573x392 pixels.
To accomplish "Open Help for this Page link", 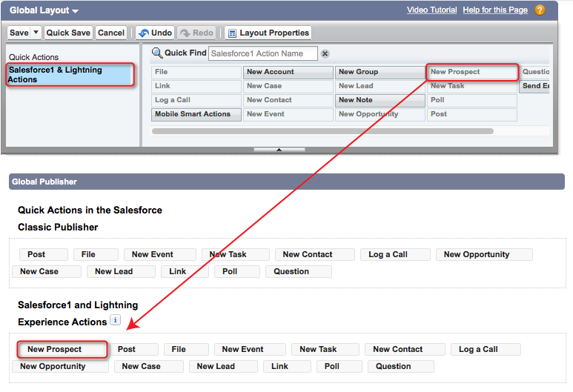I will [495, 10].
